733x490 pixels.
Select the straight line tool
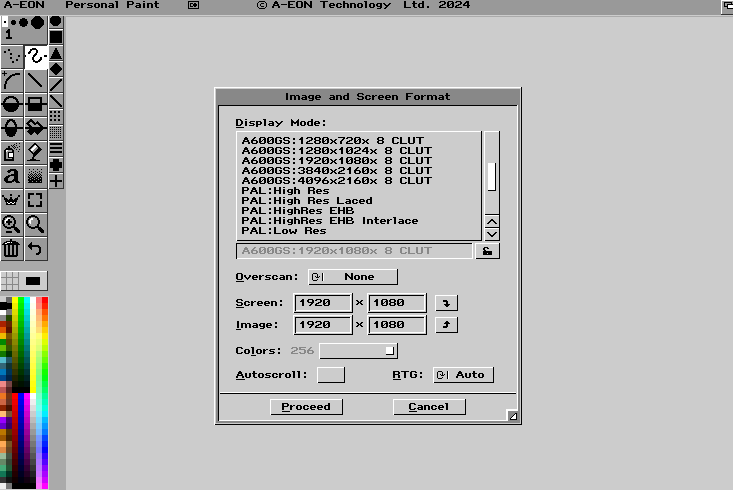click(x=36, y=80)
